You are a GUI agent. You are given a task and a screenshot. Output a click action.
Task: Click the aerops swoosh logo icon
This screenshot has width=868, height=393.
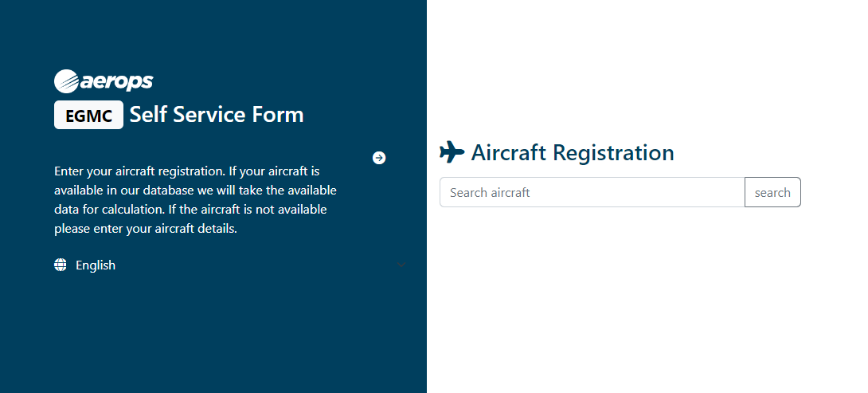pos(66,81)
